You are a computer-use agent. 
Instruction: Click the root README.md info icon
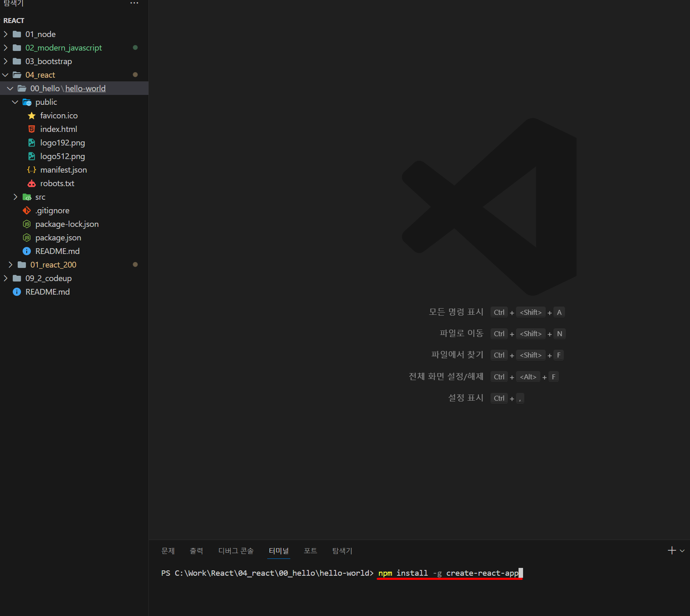click(17, 292)
